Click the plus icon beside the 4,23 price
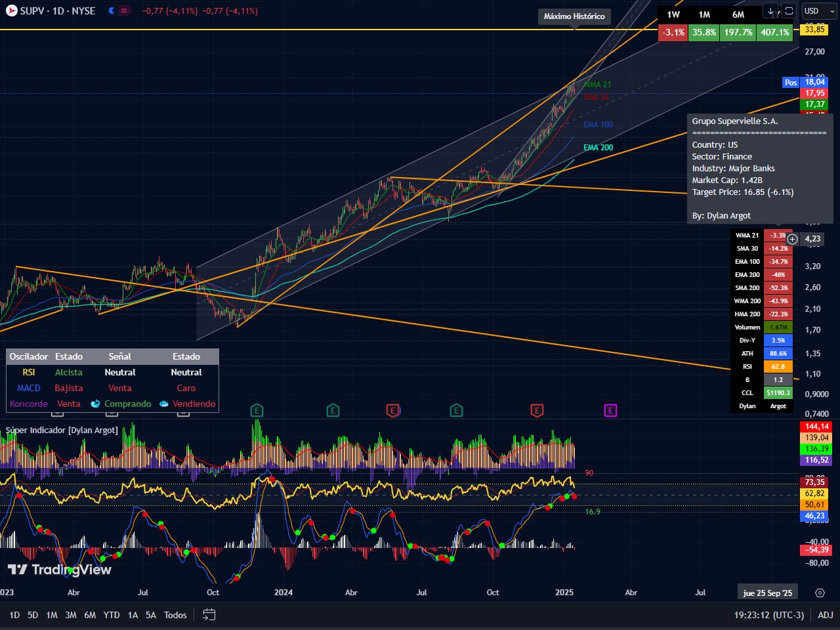The image size is (840, 630). pos(792,239)
